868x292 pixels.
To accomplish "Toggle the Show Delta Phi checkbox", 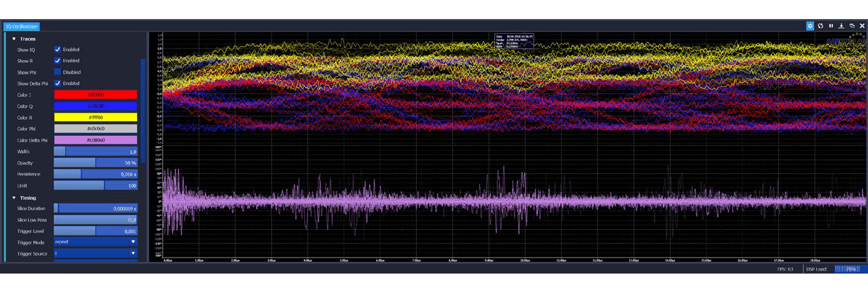I will click(x=58, y=84).
